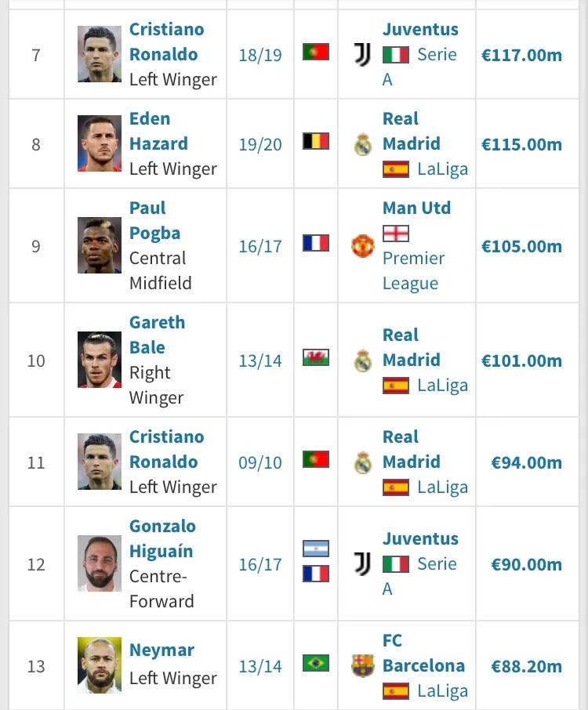
Task: Click the France flag in Paul Pogba's row
Action: 316,243
